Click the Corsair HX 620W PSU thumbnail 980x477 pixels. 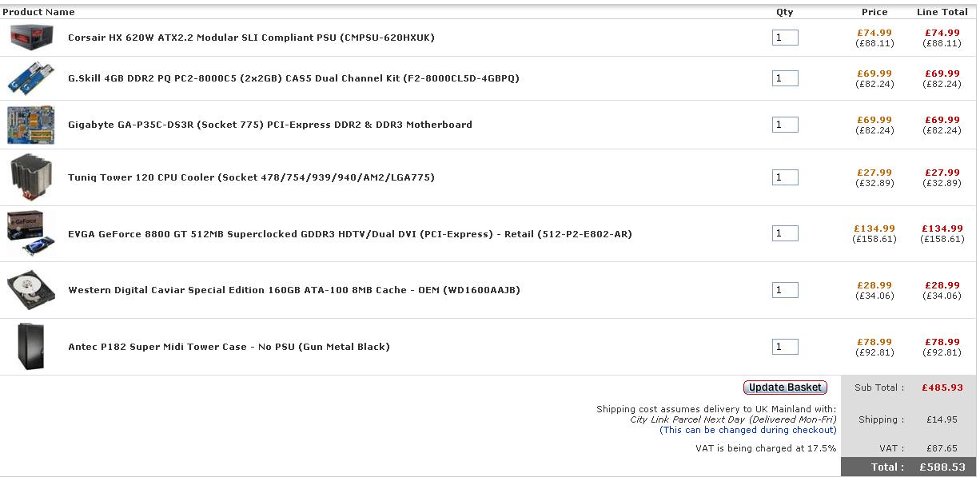point(31,37)
